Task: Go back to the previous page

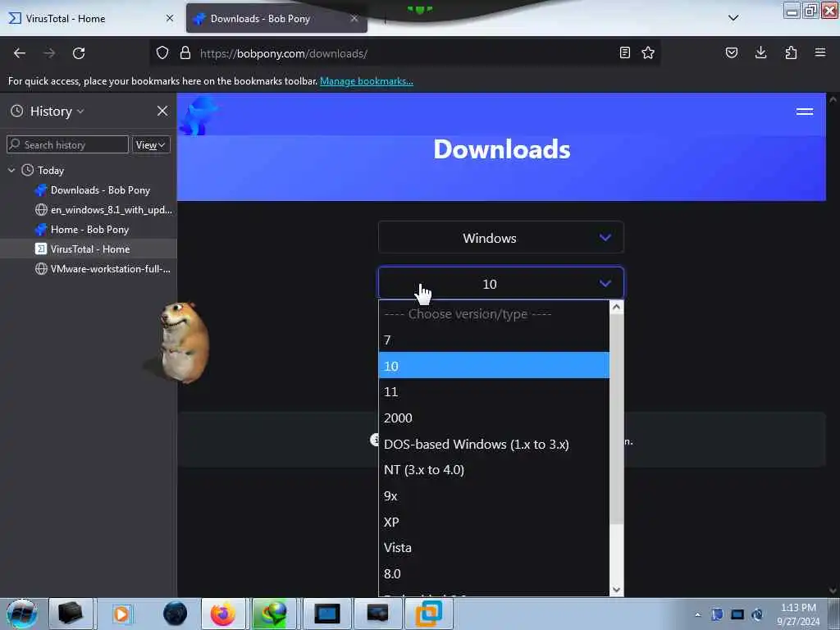Action: [20, 53]
